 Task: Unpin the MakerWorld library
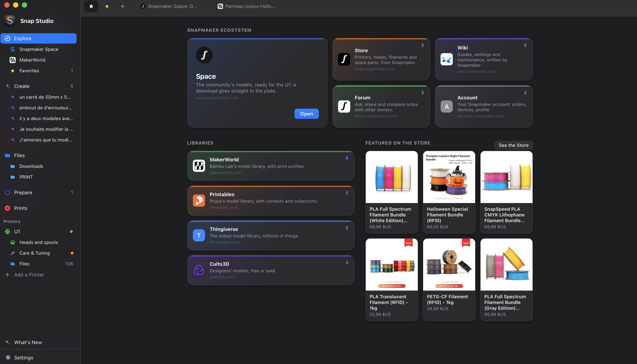[347, 158]
